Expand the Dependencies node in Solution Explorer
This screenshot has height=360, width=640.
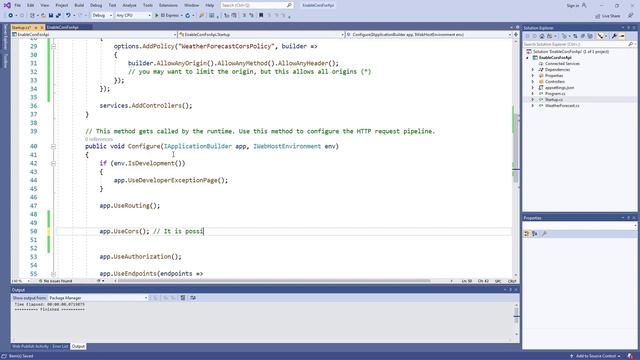click(532, 70)
